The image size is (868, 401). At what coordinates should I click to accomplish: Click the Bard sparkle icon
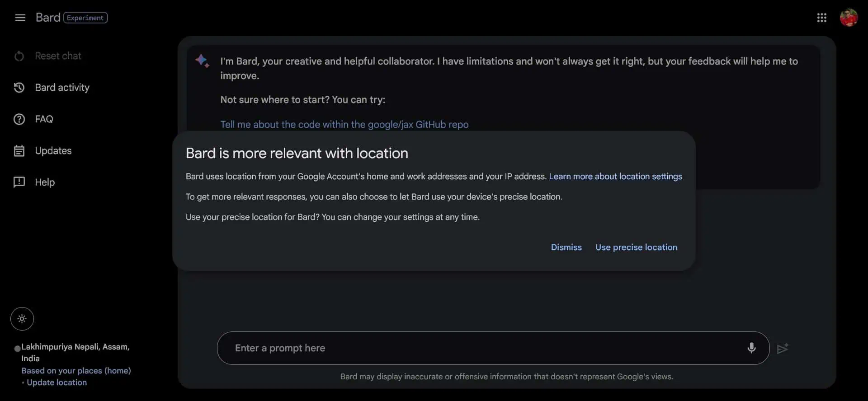click(202, 61)
